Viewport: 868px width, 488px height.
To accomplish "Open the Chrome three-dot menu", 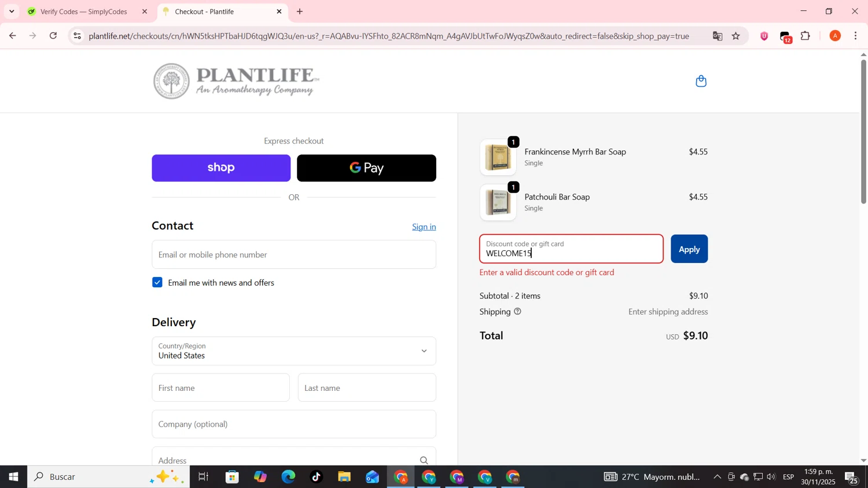I will click(x=856, y=36).
